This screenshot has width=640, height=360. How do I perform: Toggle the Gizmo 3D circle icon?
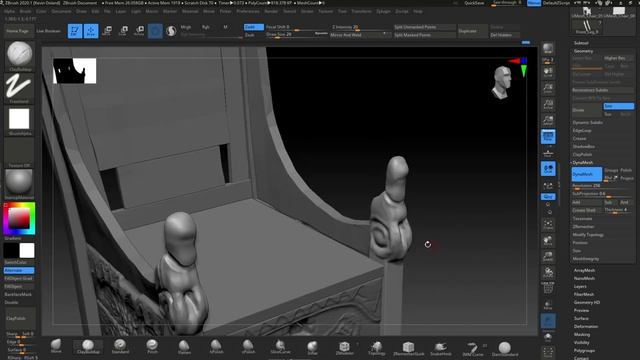[x=155, y=31]
